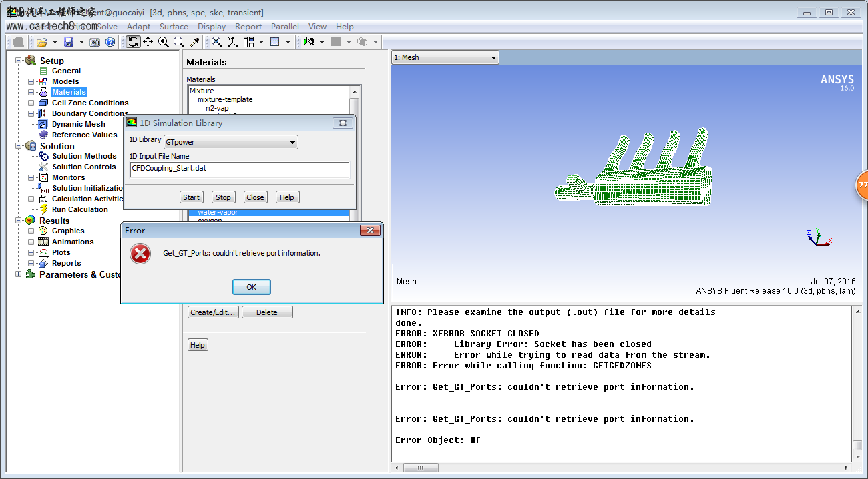Expand the Parameters & Customization node
868x479 pixels.
(x=19, y=274)
